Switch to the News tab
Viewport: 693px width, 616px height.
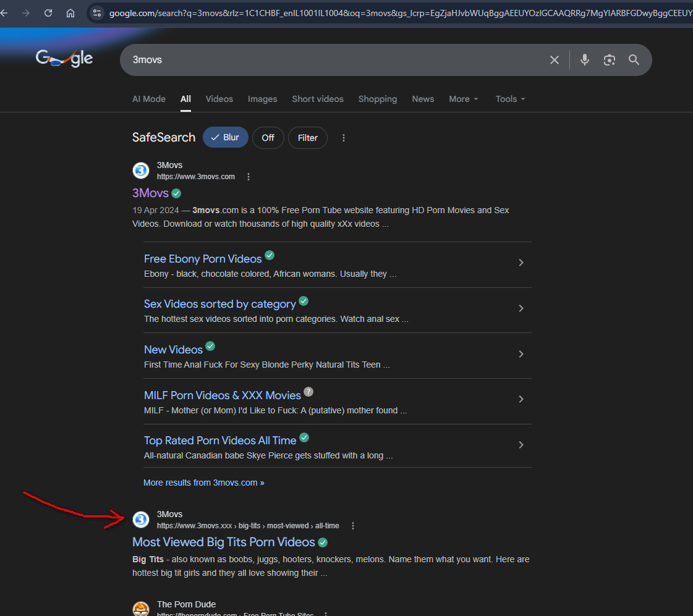point(423,99)
